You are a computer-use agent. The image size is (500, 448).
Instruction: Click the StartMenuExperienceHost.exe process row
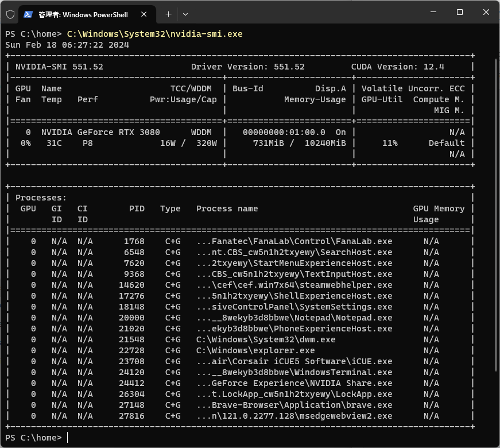click(239, 263)
